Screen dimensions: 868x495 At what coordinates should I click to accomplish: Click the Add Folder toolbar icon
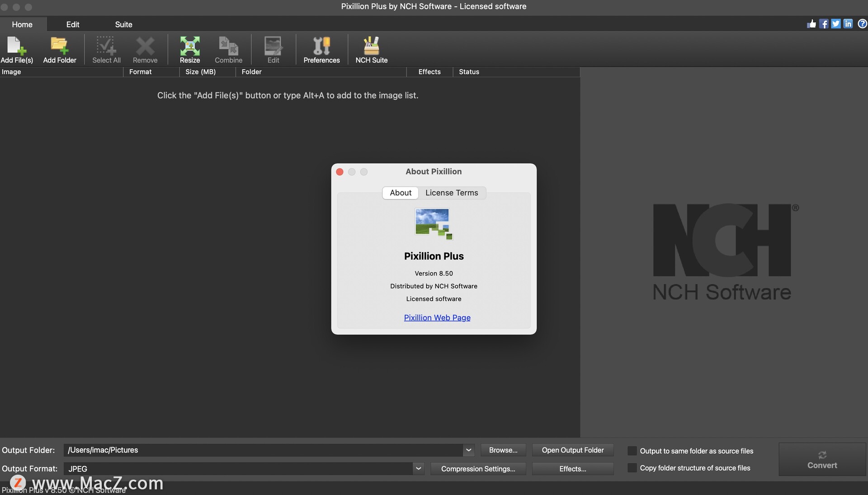(x=60, y=50)
